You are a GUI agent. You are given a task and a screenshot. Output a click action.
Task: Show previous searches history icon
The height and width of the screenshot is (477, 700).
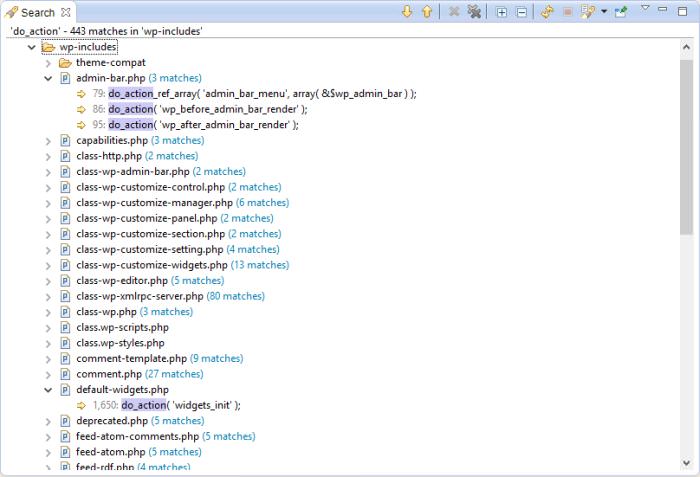point(588,12)
